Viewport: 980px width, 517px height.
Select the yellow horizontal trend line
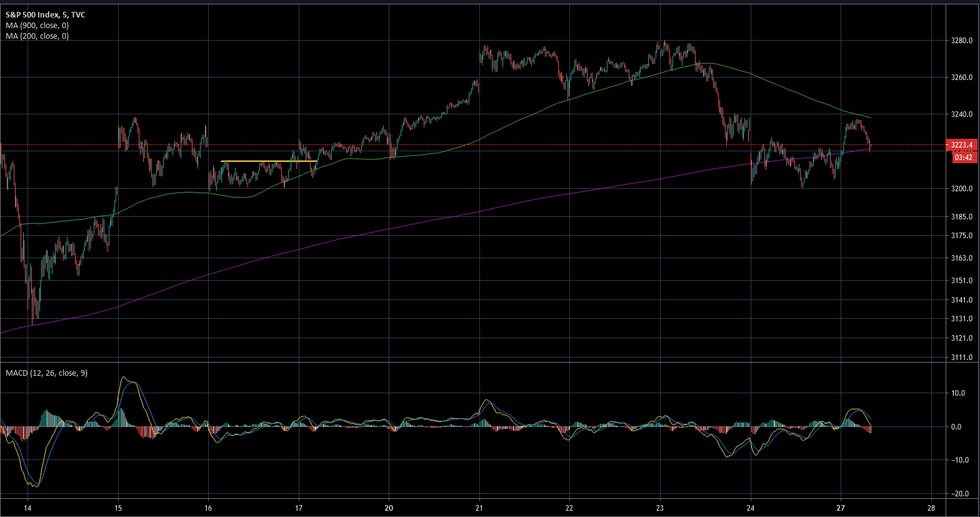coord(269,162)
